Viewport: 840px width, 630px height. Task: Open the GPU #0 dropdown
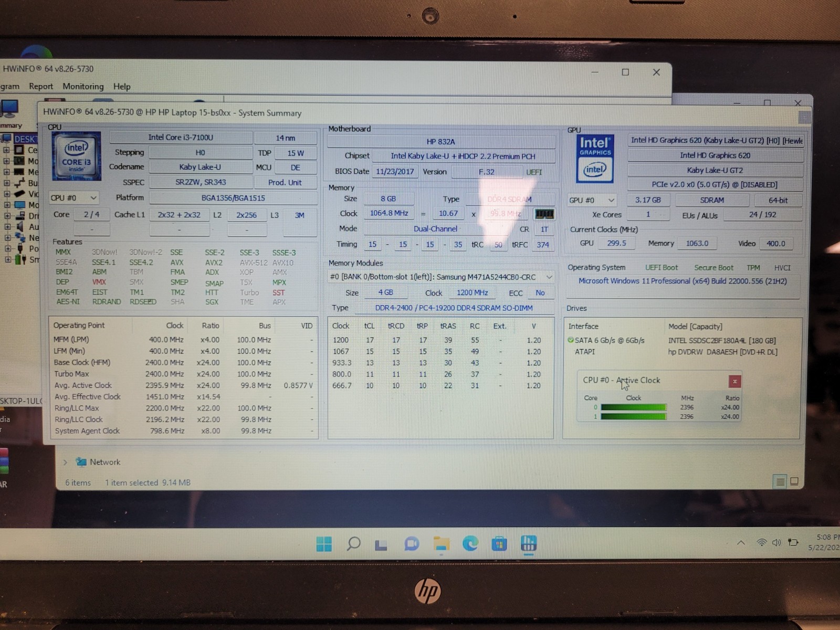click(592, 200)
